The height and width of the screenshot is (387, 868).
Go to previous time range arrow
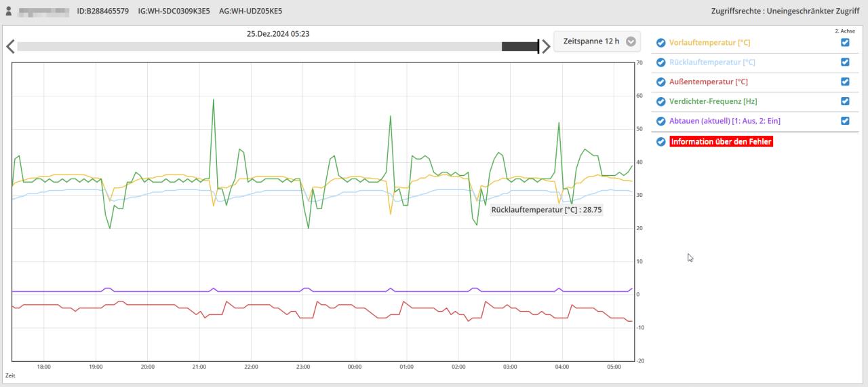pyautogui.click(x=10, y=47)
